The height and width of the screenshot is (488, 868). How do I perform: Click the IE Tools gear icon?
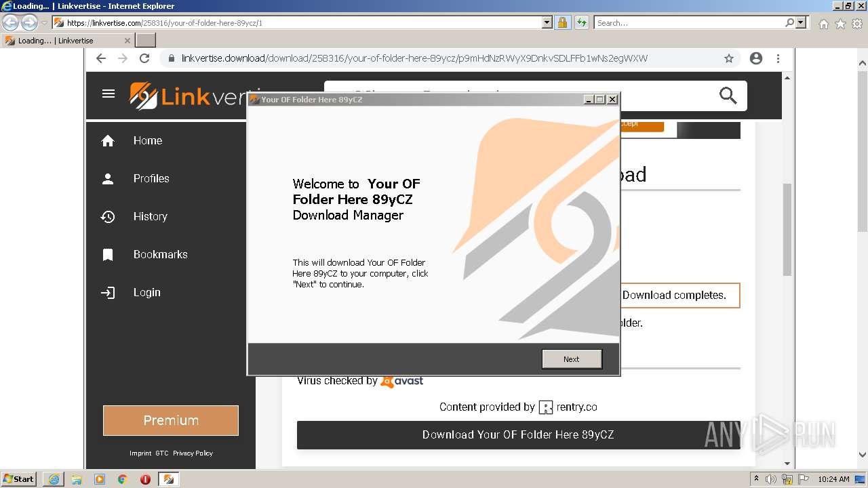tap(857, 24)
